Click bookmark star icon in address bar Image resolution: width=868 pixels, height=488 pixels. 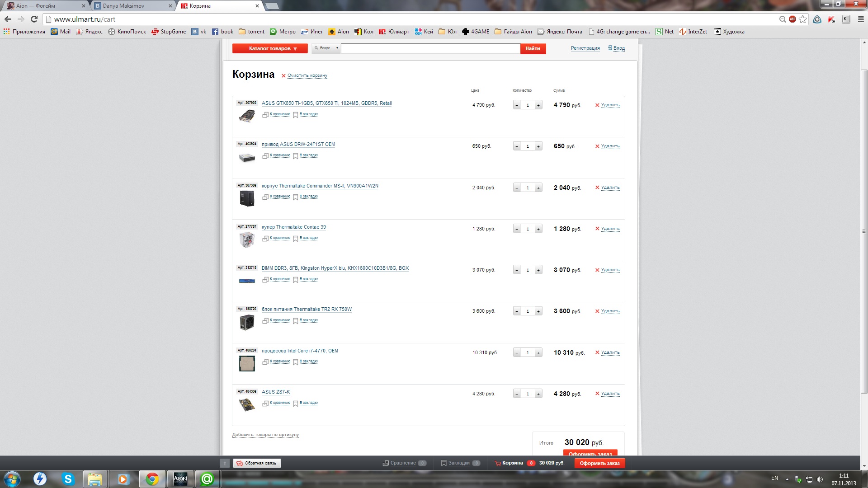point(802,19)
